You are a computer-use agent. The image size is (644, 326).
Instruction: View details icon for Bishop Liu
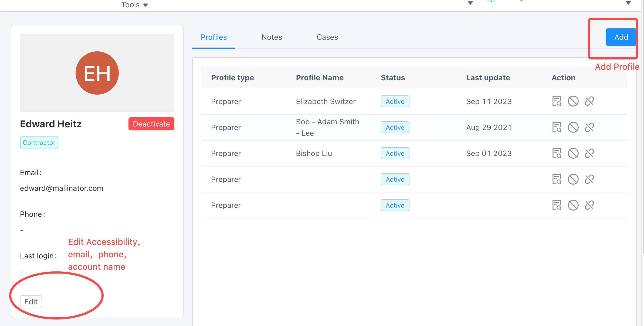click(x=557, y=153)
